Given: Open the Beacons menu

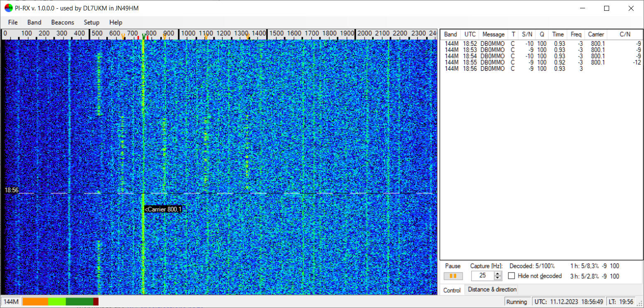Looking at the screenshot, I should coord(63,22).
